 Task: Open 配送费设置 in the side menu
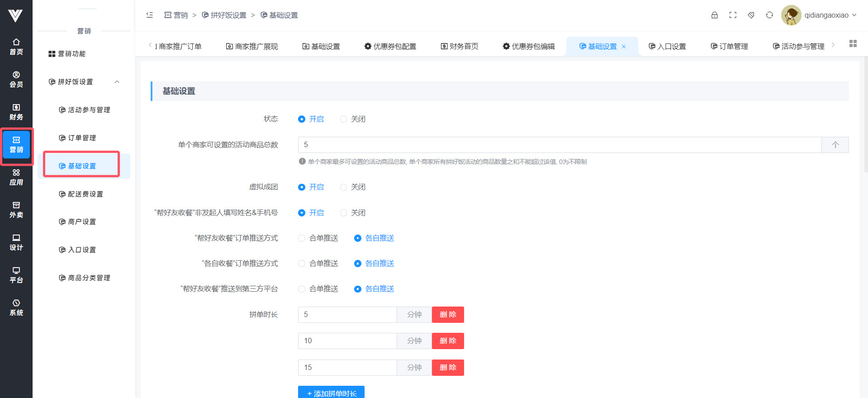pos(85,194)
